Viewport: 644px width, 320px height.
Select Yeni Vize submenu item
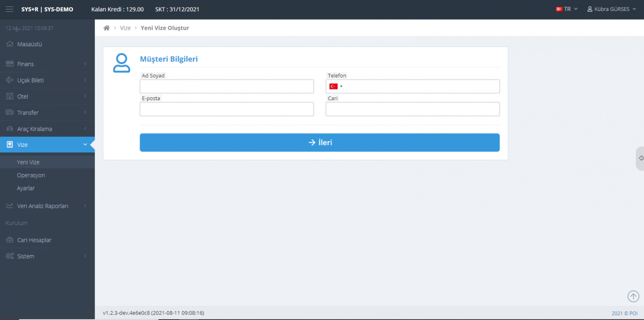tap(47, 162)
